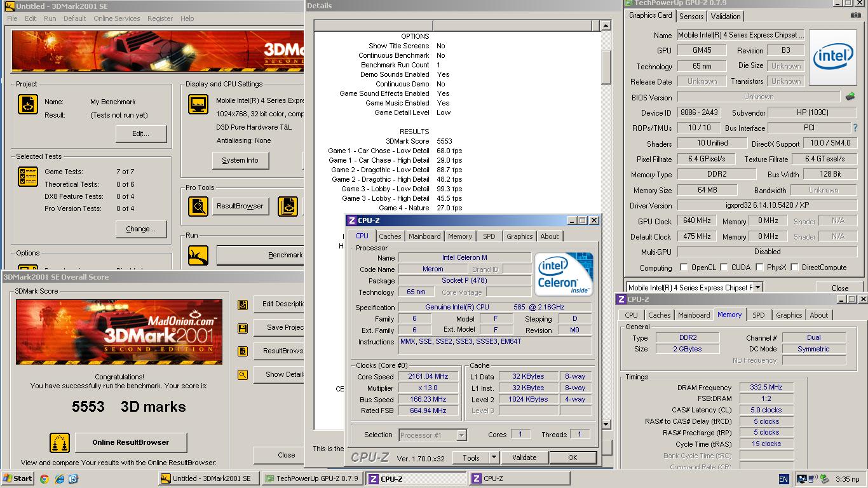
Task: Open the Caches tab in the front CPU-Z window
Action: (390, 236)
